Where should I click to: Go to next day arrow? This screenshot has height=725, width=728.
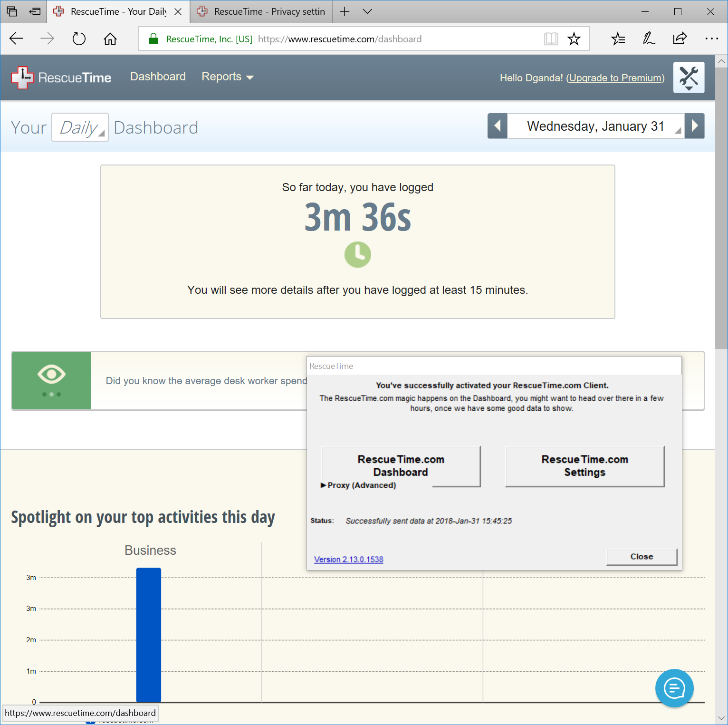point(695,126)
